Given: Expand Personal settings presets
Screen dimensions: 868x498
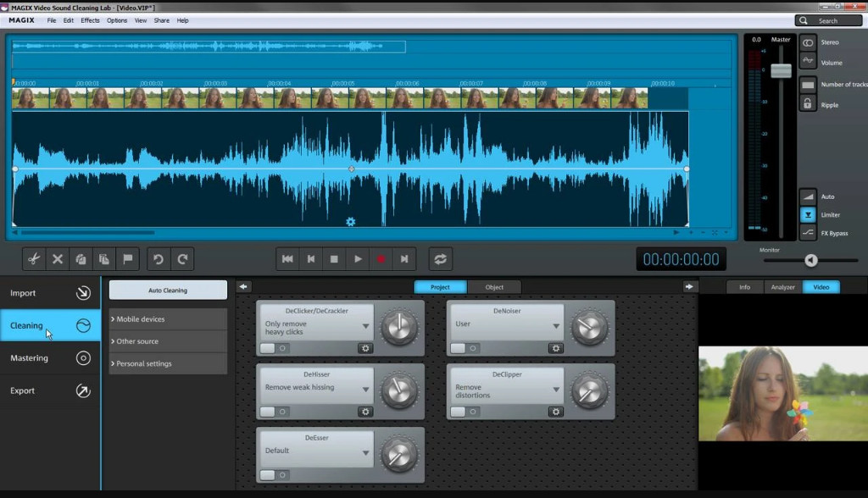Looking at the screenshot, I should tap(168, 363).
